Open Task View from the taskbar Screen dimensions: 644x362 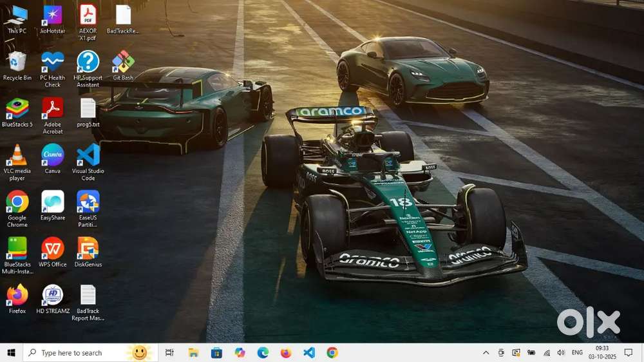(x=169, y=353)
